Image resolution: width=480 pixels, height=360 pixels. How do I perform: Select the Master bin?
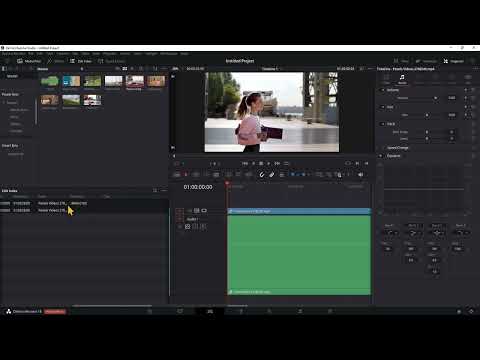(12, 76)
